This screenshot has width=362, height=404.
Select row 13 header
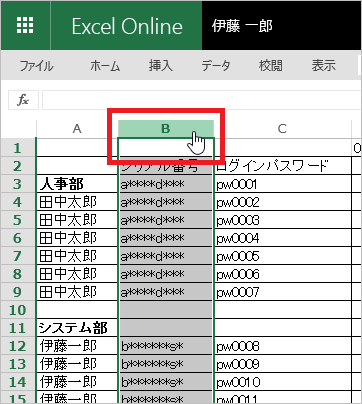(x=18, y=364)
